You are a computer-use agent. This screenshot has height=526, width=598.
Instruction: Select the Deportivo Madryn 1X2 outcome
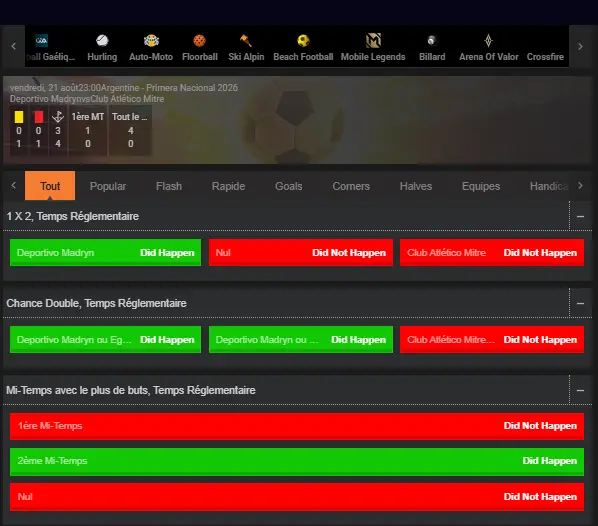[x=105, y=253]
